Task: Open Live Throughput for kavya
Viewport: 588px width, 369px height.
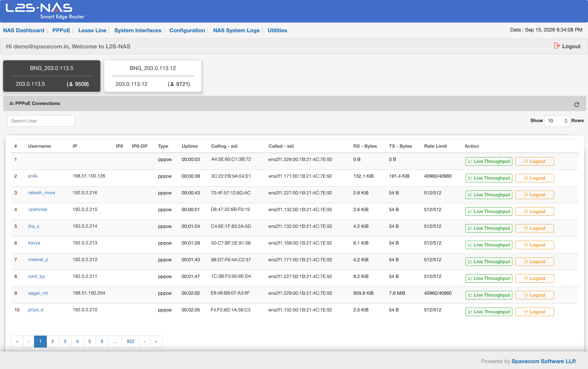Action: [489, 245]
